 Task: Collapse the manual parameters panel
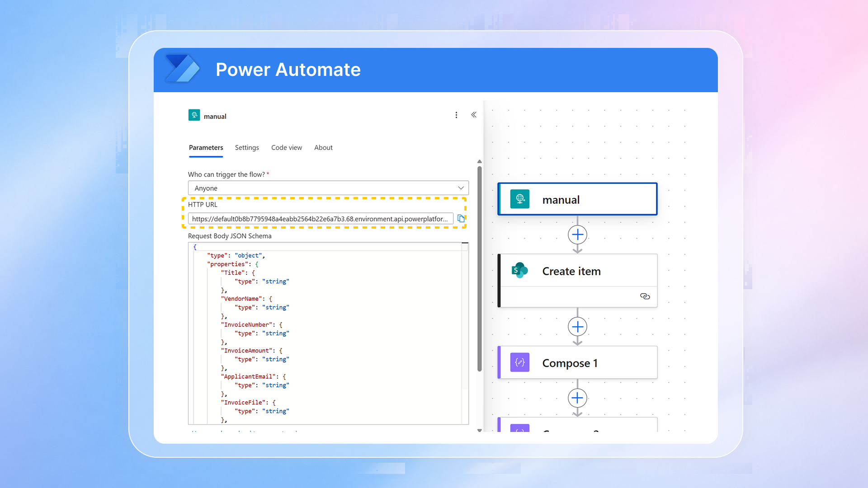474,115
